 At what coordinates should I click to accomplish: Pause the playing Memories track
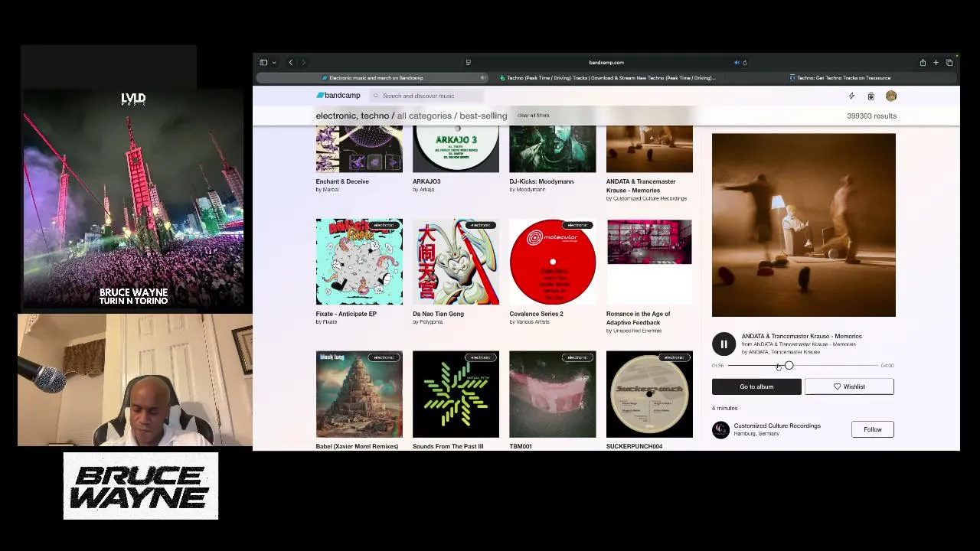724,344
